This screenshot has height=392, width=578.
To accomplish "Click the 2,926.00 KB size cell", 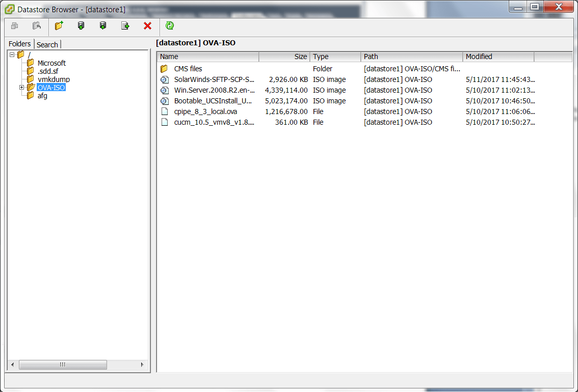I will 288,79.
